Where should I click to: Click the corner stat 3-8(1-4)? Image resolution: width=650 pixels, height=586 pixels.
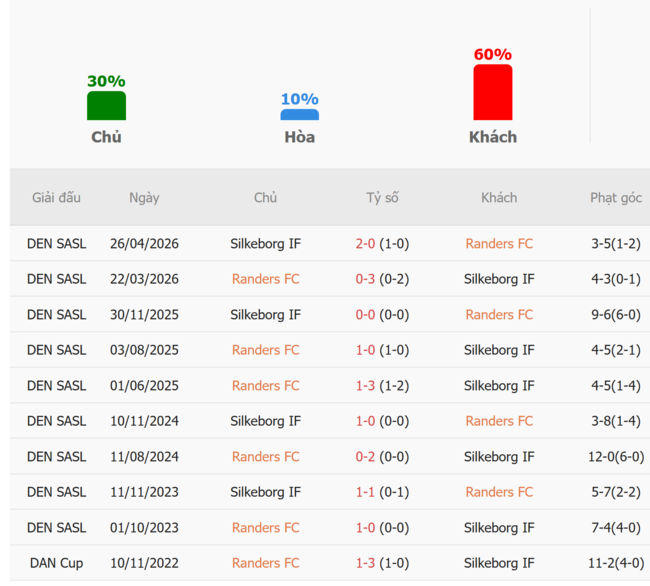[616, 421]
